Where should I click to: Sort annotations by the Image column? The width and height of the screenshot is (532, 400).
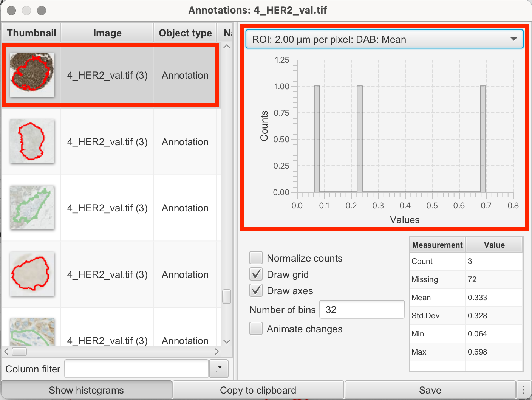pos(107,33)
